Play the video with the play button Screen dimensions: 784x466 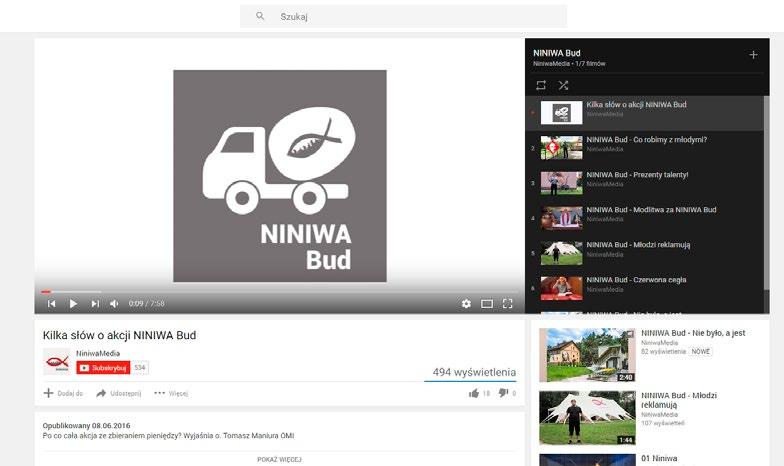pos(73,304)
